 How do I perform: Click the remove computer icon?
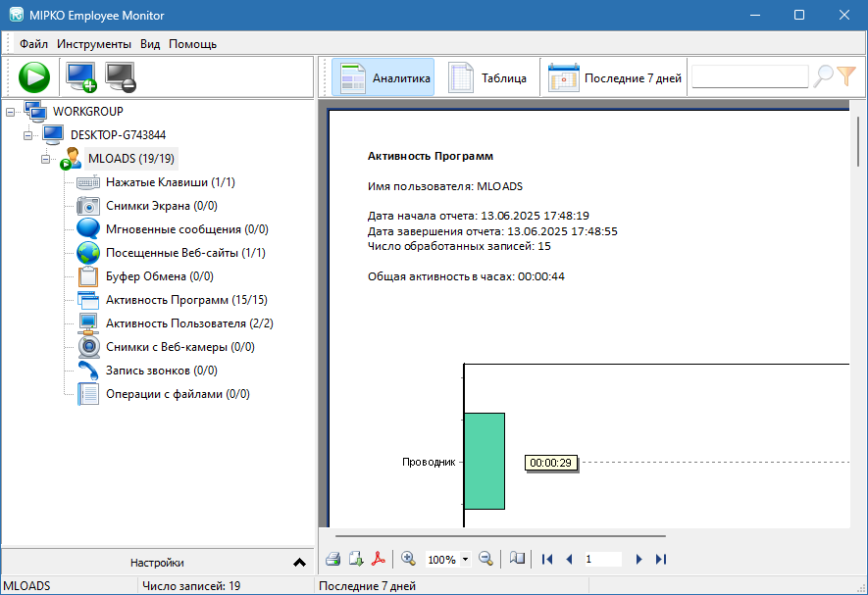pyautogui.click(x=121, y=76)
